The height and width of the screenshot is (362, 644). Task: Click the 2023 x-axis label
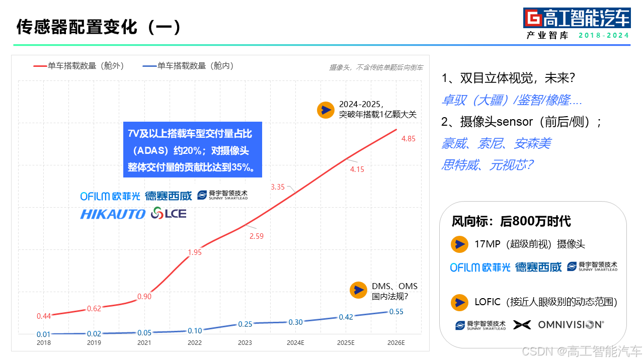[x=245, y=343]
